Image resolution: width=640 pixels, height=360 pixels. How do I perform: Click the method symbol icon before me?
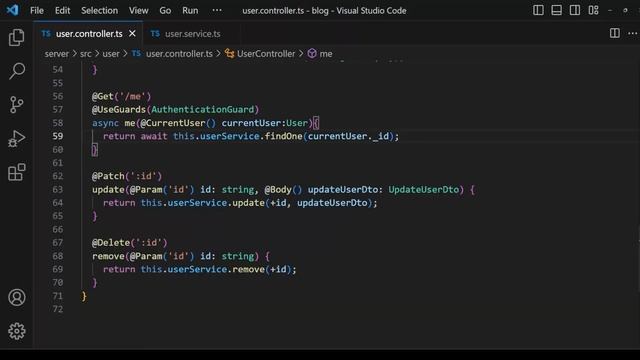tap(312, 53)
